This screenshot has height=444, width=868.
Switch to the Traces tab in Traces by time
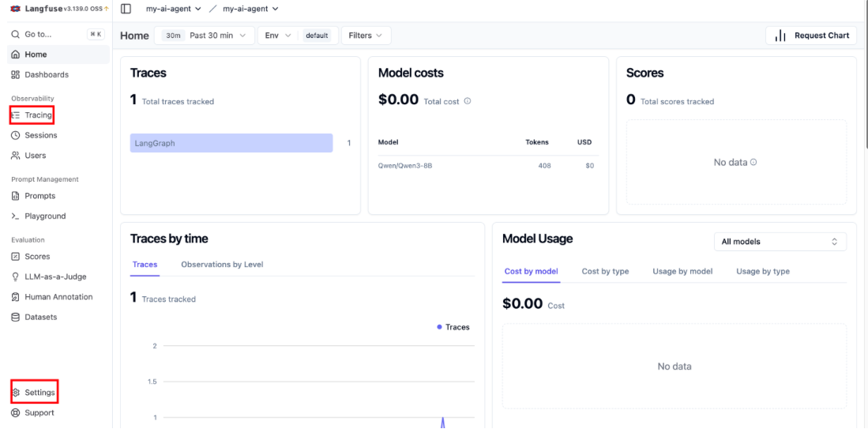click(145, 265)
